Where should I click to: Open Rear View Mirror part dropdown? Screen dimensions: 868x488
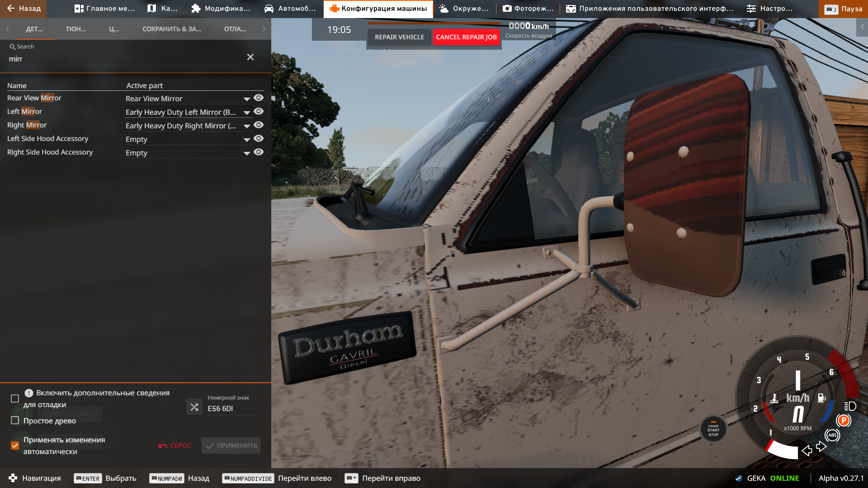[247, 99]
